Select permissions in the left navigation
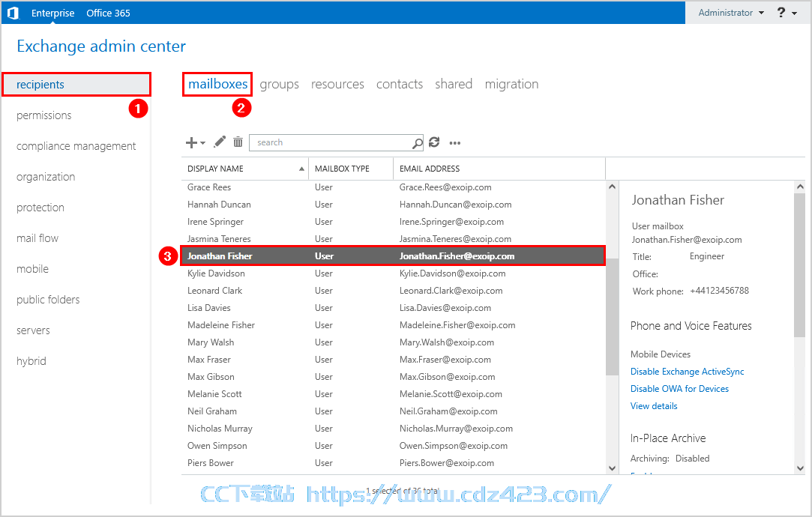Screen dimensions: 812x517 (x=44, y=115)
